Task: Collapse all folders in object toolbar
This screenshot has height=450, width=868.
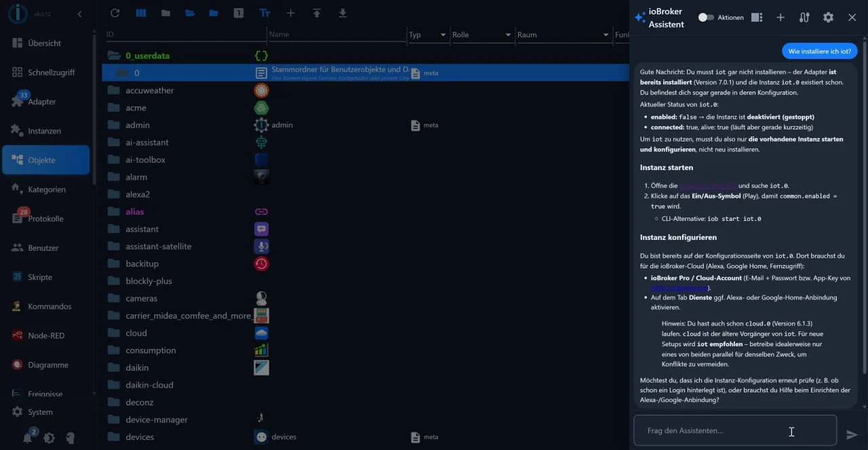Action: click(x=165, y=13)
